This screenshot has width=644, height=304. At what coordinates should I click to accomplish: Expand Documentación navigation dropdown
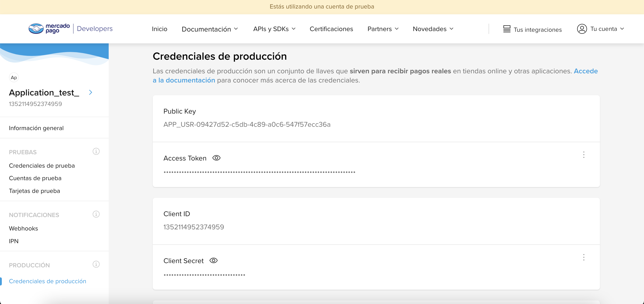[210, 29]
